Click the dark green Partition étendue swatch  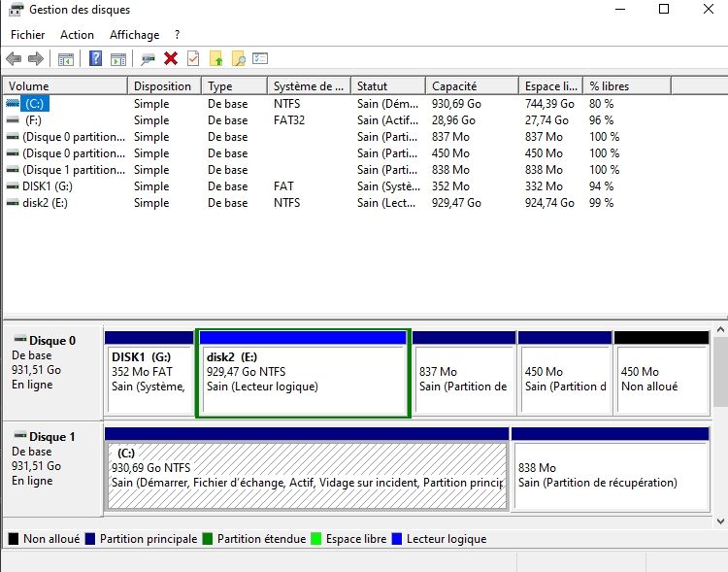(208, 539)
